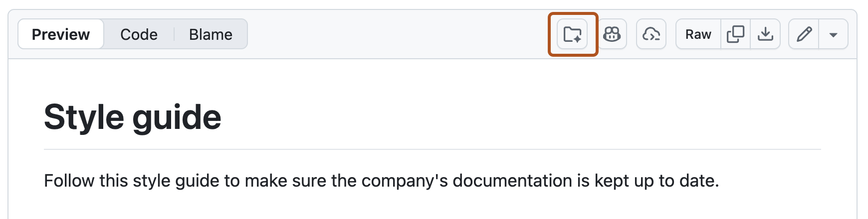Edit the file with the pencil icon

(804, 34)
